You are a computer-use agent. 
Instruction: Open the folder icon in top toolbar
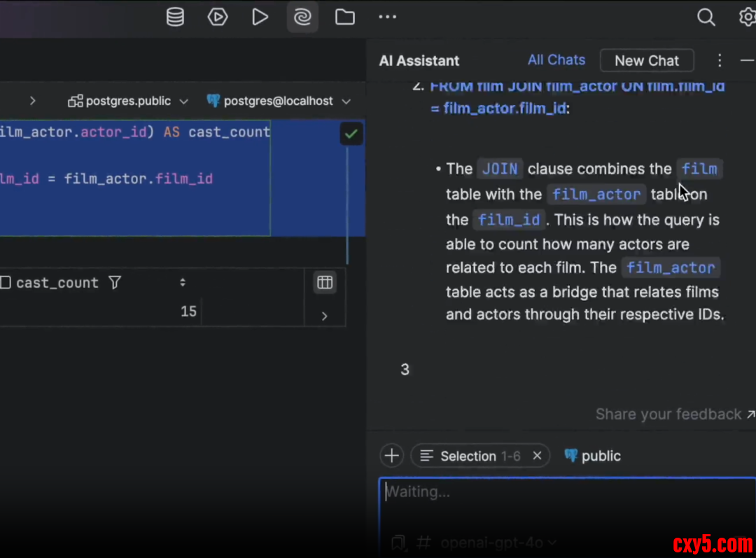tap(344, 18)
